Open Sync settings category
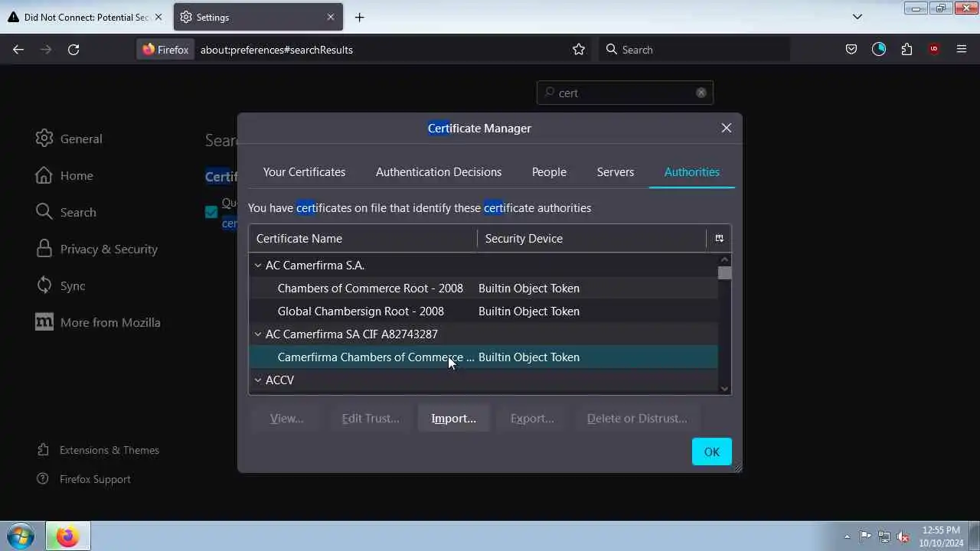The height and width of the screenshot is (551, 980). (x=60, y=285)
